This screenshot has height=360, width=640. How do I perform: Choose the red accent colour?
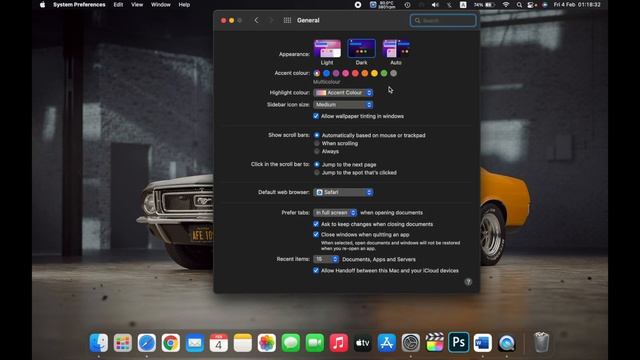pos(355,73)
